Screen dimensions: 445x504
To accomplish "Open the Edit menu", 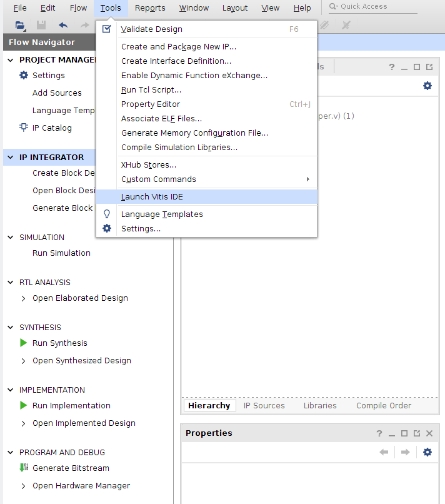I will pyautogui.click(x=47, y=8).
